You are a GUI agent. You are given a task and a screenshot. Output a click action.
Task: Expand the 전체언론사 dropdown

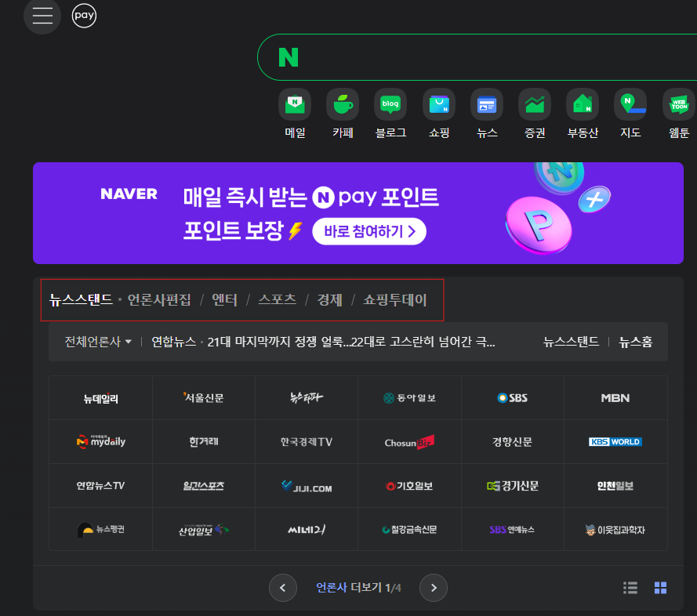98,342
